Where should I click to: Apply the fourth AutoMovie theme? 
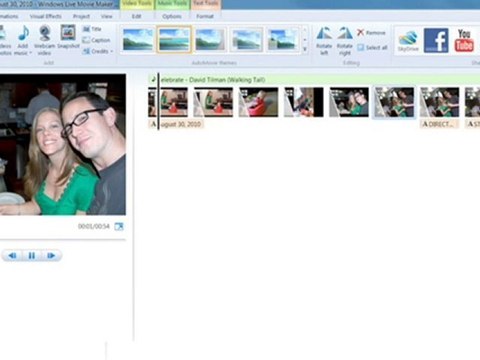click(x=247, y=39)
